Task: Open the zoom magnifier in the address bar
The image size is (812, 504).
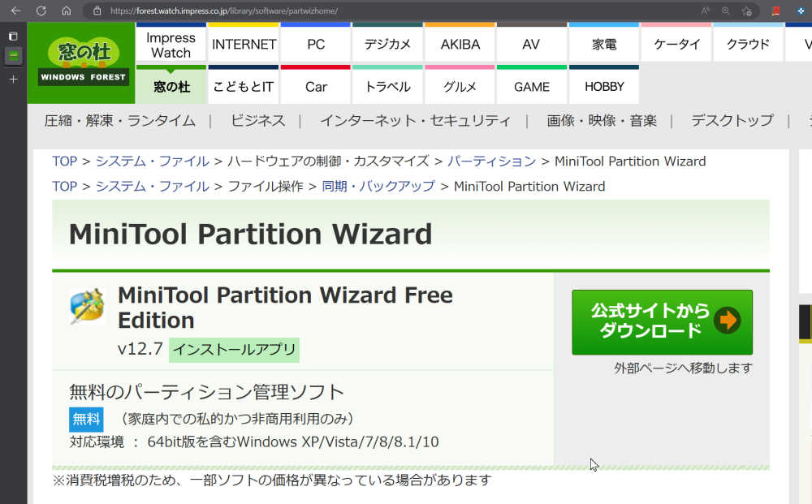Action: (x=725, y=11)
